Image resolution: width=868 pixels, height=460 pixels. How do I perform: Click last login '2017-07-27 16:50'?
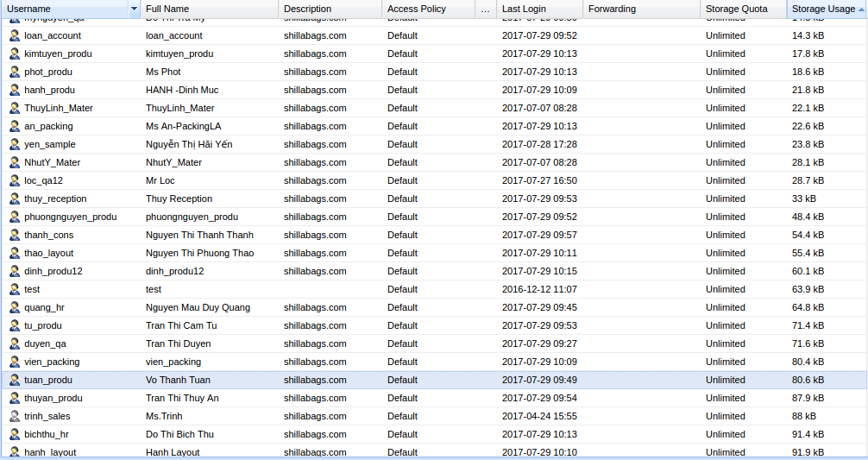539,180
